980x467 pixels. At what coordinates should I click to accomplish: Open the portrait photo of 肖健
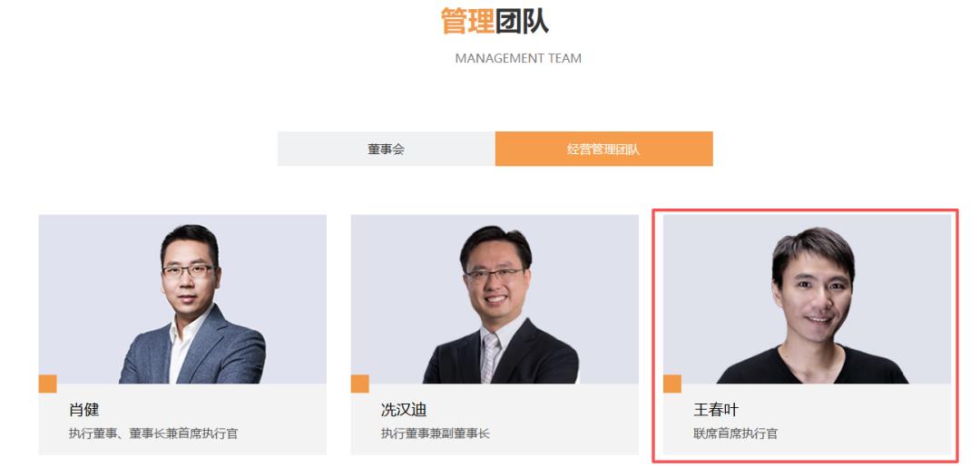coord(182,299)
